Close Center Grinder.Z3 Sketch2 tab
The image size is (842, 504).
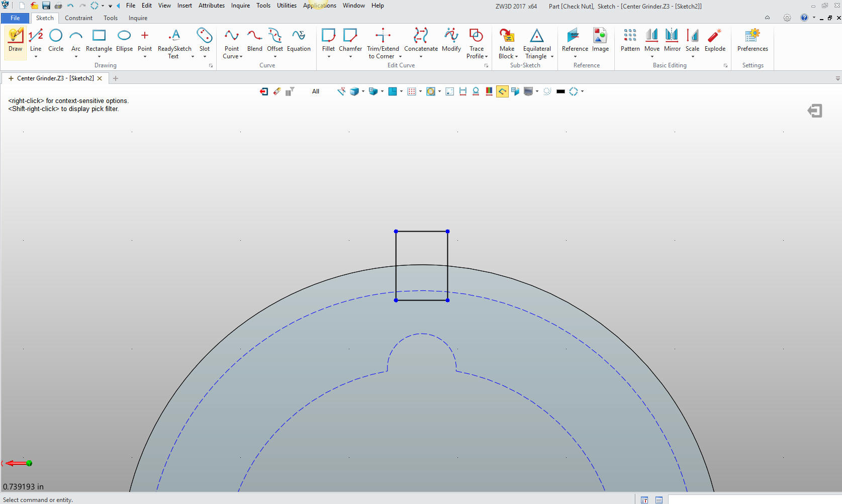[x=100, y=78]
